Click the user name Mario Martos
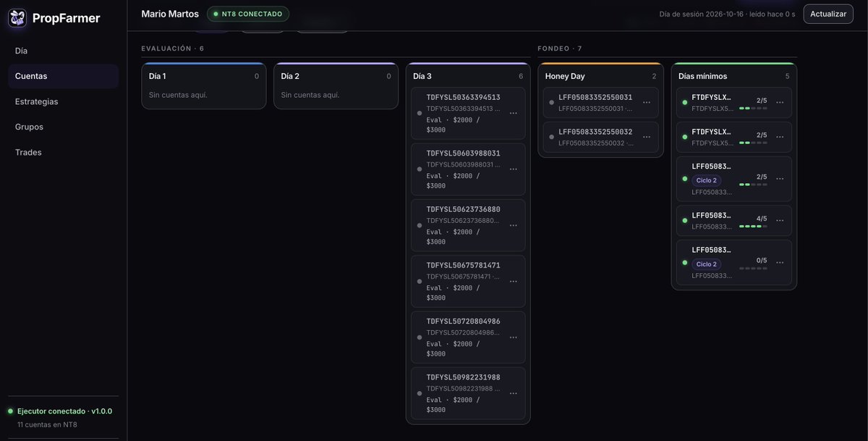The image size is (868, 441). pos(170,14)
